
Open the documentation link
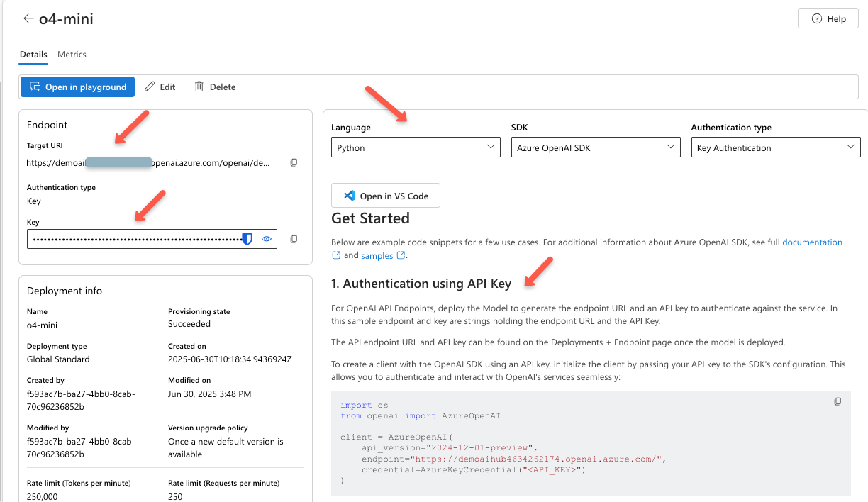coord(812,242)
